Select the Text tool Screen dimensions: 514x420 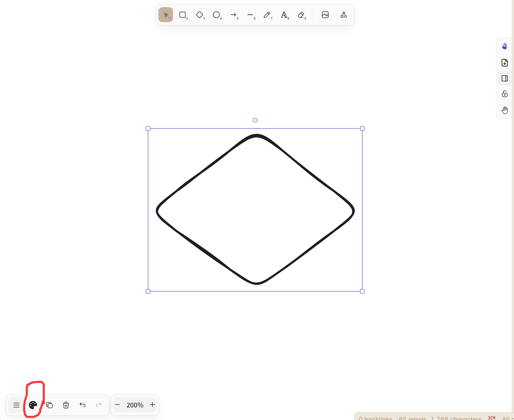pyautogui.click(x=284, y=15)
